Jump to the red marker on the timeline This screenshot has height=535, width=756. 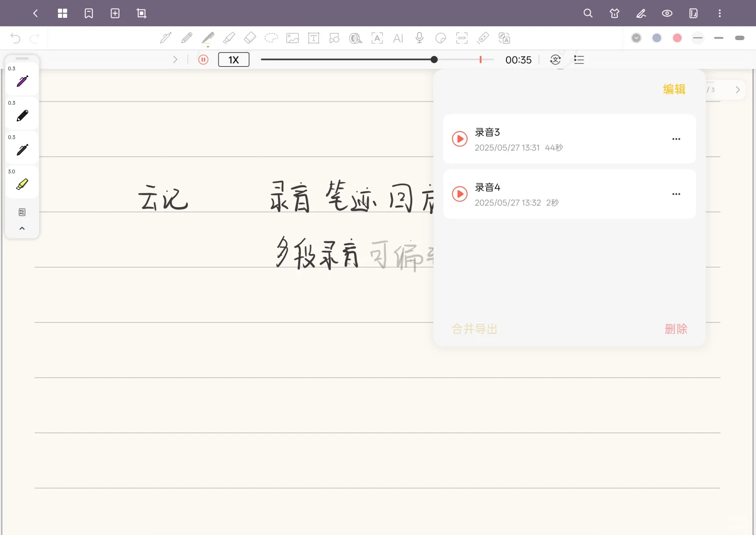[x=481, y=60]
